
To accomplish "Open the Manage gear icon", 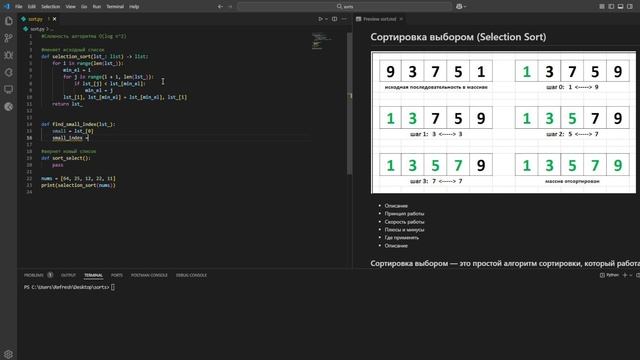I will 8,354.
